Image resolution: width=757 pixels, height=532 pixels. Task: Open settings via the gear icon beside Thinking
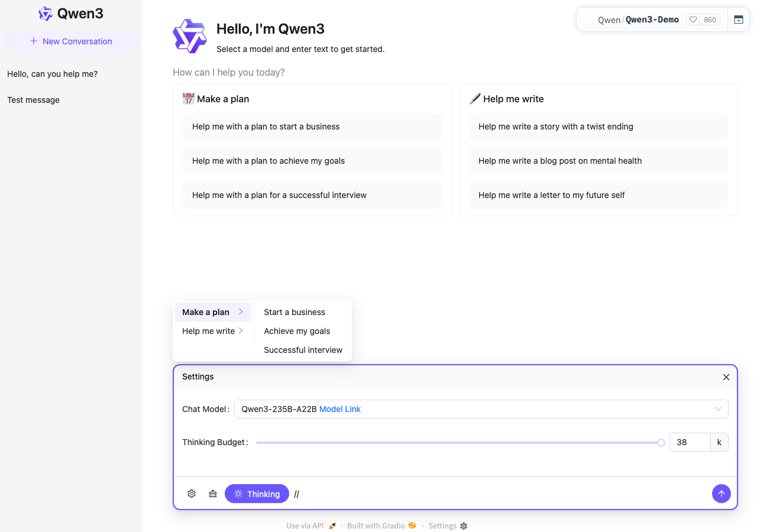tap(192, 494)
